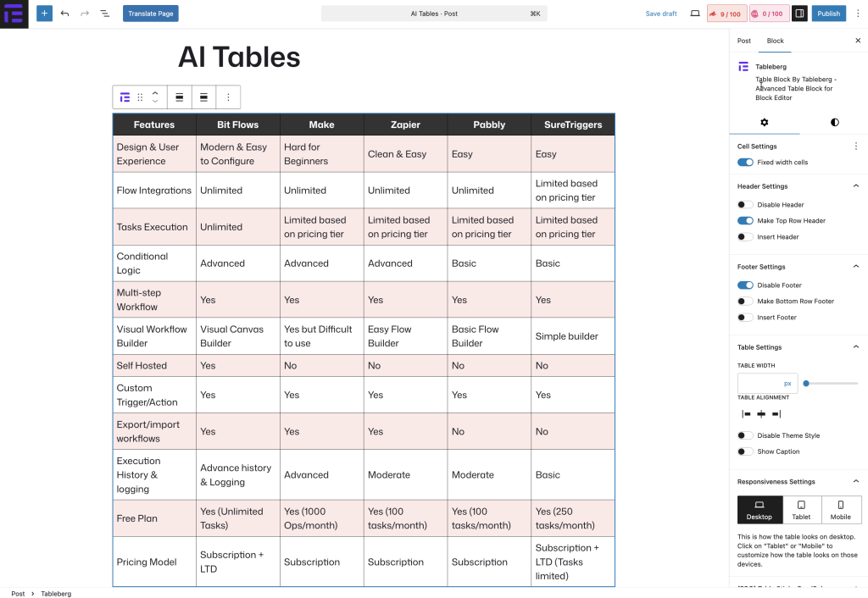Close the settings sidebar
868x598 pixels.
[x=858, y=41]
